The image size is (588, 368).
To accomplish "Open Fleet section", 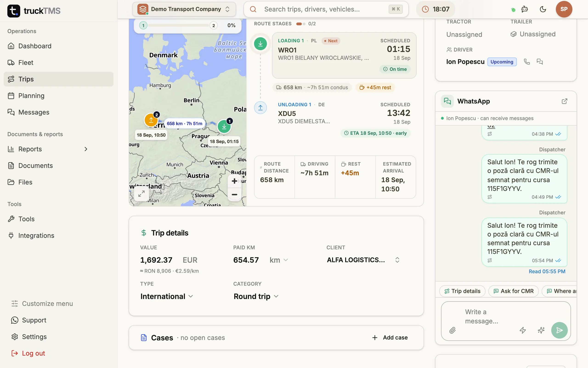I will (x=58, y=63).
